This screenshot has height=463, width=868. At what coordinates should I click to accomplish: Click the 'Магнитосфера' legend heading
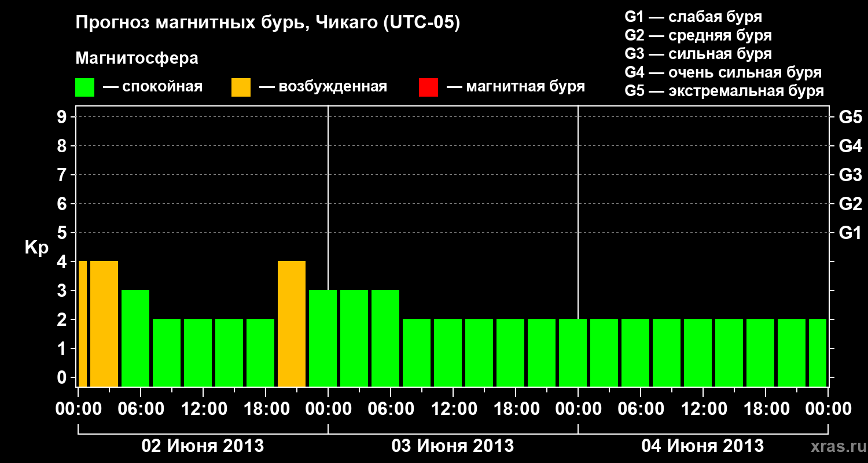137,58
